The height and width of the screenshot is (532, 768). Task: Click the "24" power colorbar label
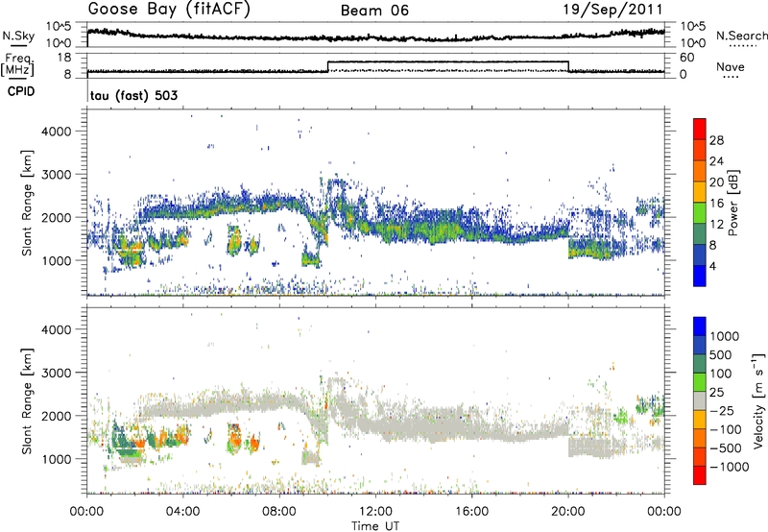(716, 161)
